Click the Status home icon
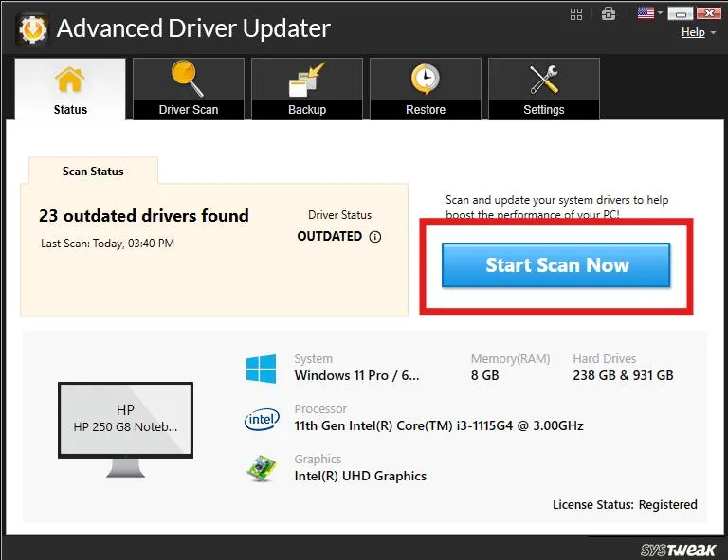 point(69,80)
